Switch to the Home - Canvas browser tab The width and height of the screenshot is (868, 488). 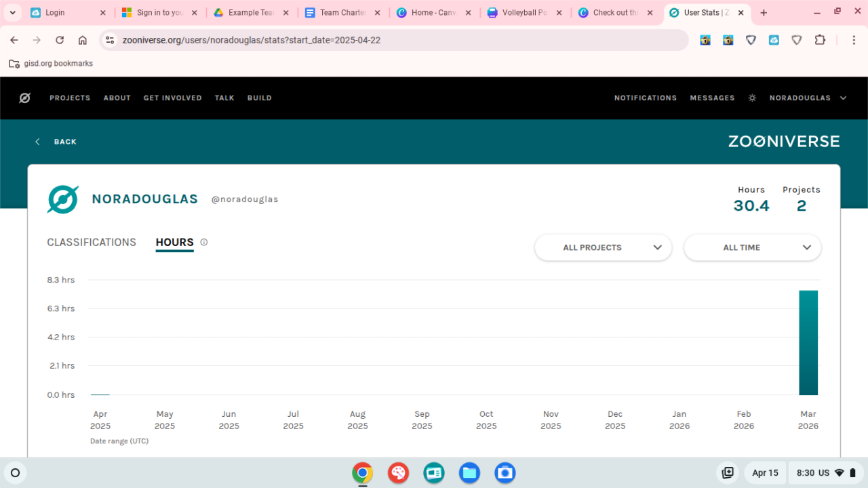coord(433,13)
